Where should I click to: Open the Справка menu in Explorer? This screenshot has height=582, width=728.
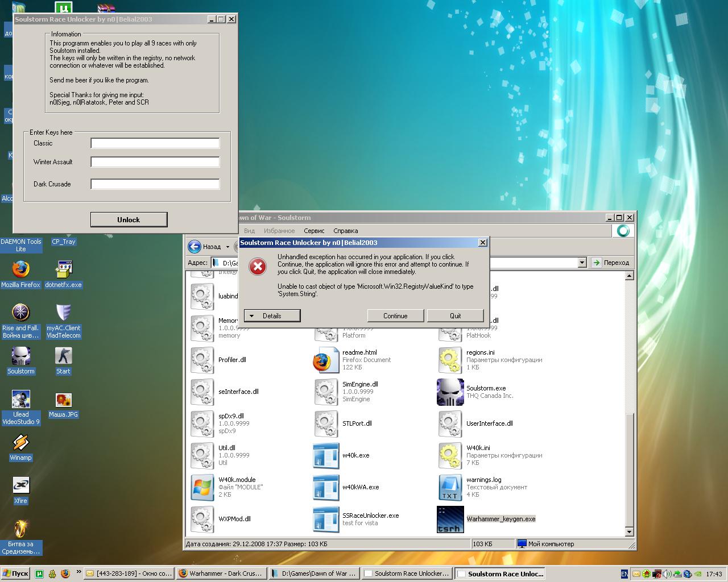point(345,231)
